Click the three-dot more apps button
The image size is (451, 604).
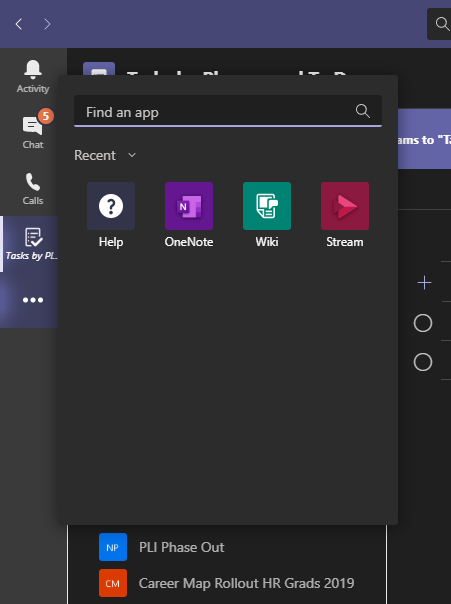coord(33,300)
